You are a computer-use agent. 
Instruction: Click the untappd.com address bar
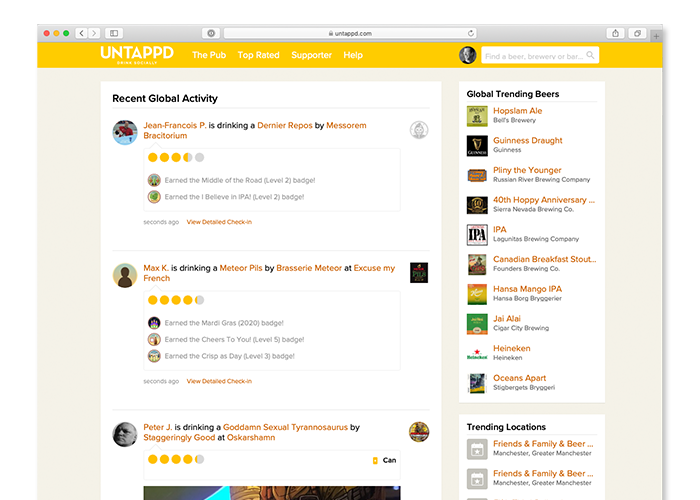pyautogui.click(x=350, y=33)
